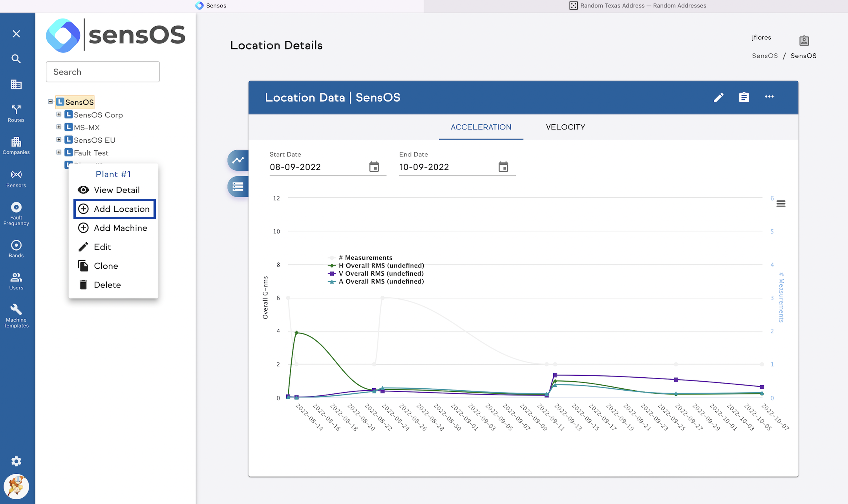This screenshot has width=848, height=504.
Task: Open the search magnifier in the sidebar
Action: click(16, 59)
